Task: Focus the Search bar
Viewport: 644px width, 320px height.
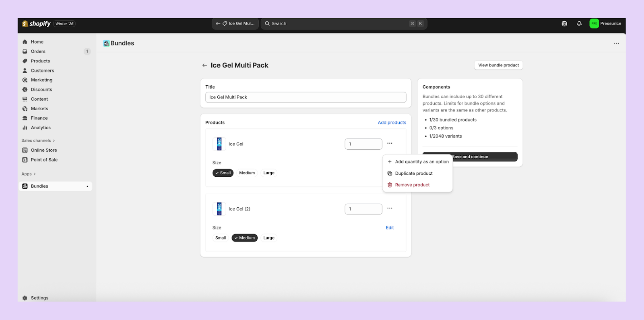Action: (x=344, y=24)
